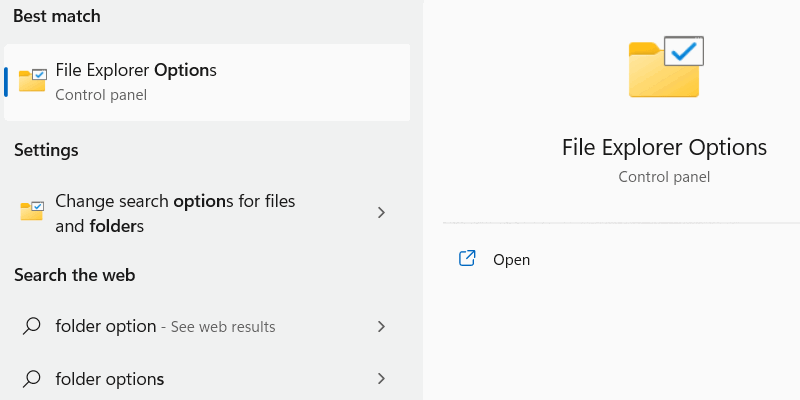Select the "folder option" web result text
The width and height of the screenshot is (800, 400).
click(106, 326)
